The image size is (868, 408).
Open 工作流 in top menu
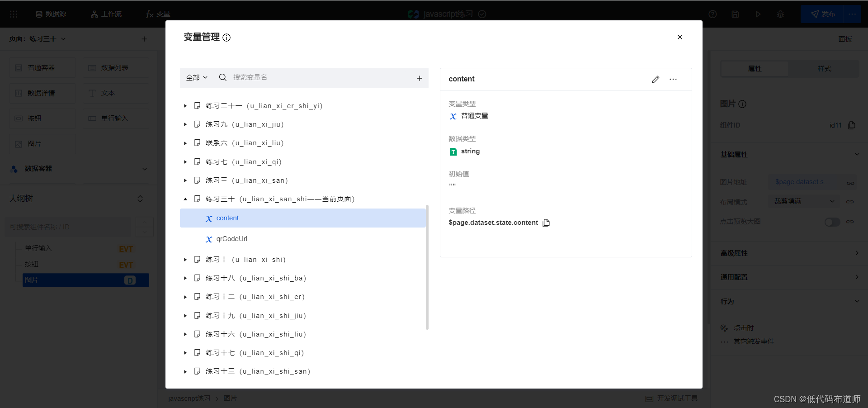106,14
